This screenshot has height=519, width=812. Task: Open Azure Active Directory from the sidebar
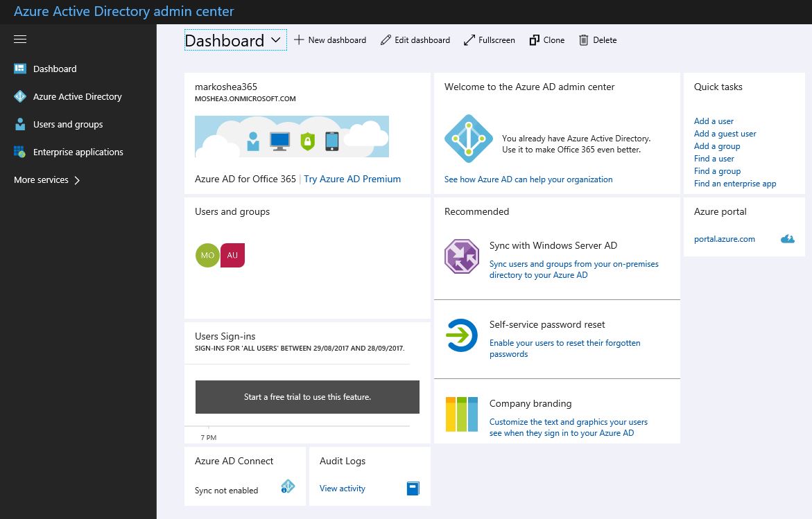click(78, 97)
